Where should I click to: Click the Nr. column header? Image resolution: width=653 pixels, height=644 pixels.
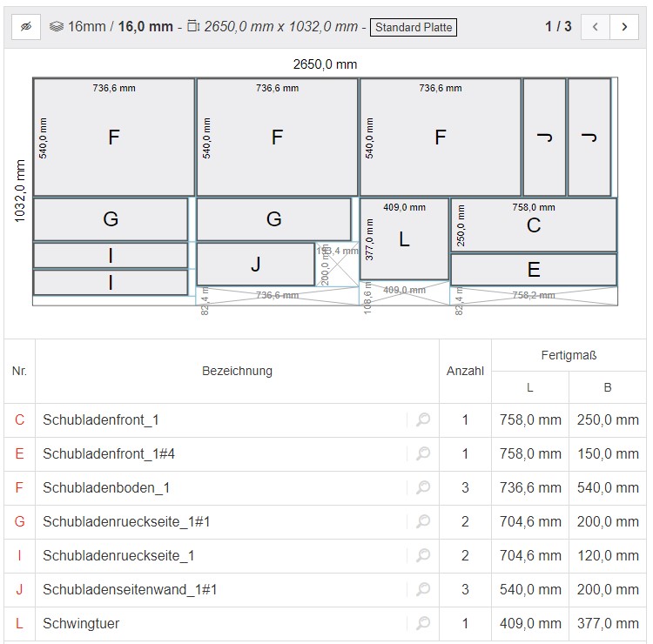(x=19, y=371)
